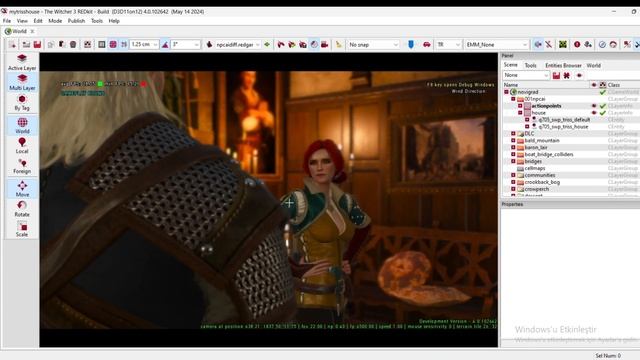Activate the Move gizmo tool
This screenshot has height=360, width=640.
22,189
